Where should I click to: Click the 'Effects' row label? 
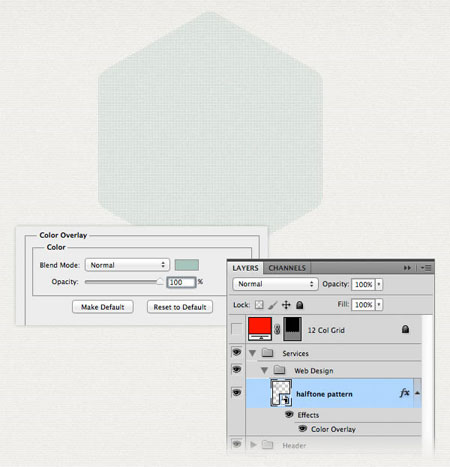308,415
